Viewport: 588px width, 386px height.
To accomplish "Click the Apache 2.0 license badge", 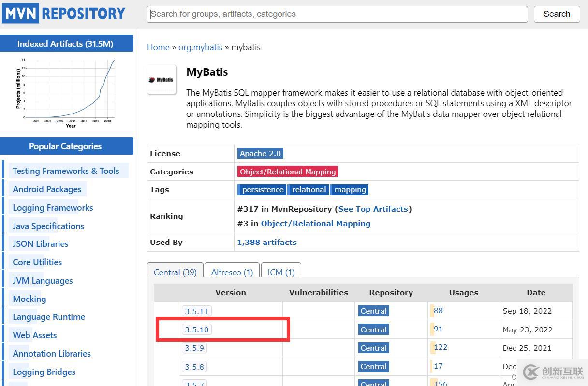I will pos(260,154).
